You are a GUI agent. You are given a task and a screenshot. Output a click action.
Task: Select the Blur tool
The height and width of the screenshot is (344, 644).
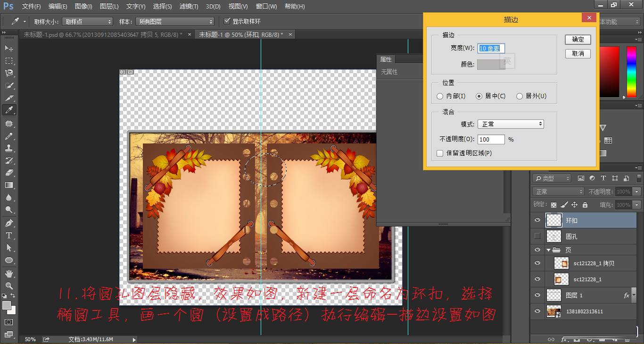click(x=9, y=198)
